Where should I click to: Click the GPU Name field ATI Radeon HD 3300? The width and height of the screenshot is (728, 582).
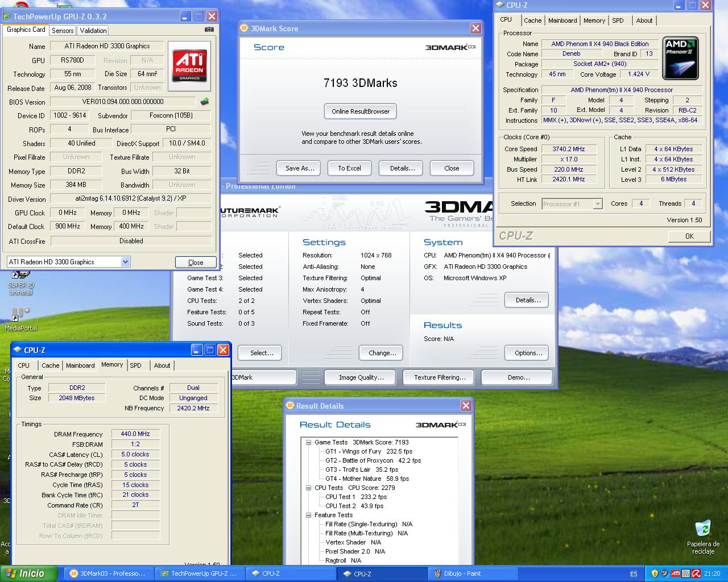click(107, 46)
